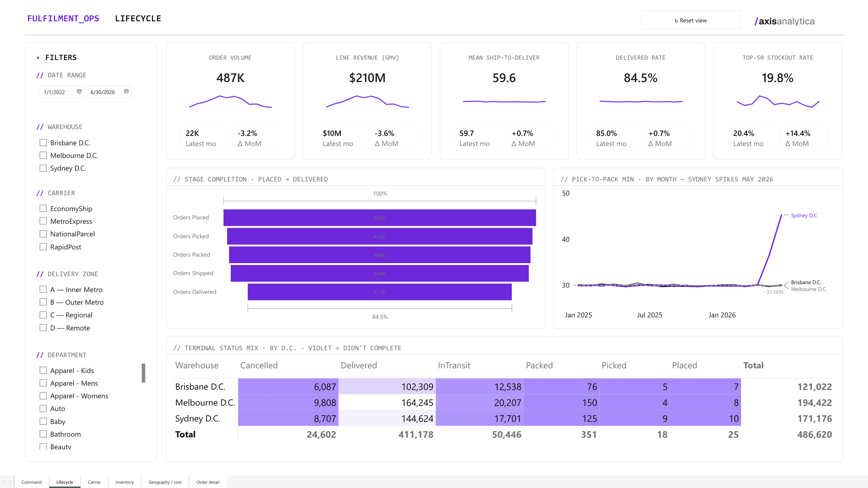Grab the department list scrollbar thumb
The height and width of the screenshot is (488, 868).
pos(144,373)
